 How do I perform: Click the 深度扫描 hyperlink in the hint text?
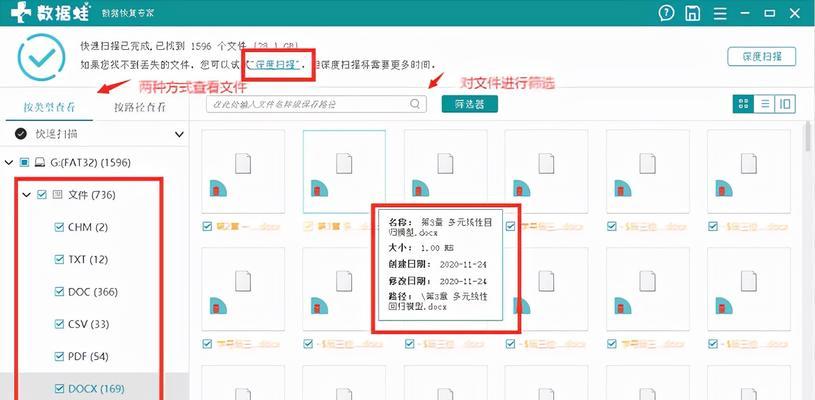coord(275,65)
